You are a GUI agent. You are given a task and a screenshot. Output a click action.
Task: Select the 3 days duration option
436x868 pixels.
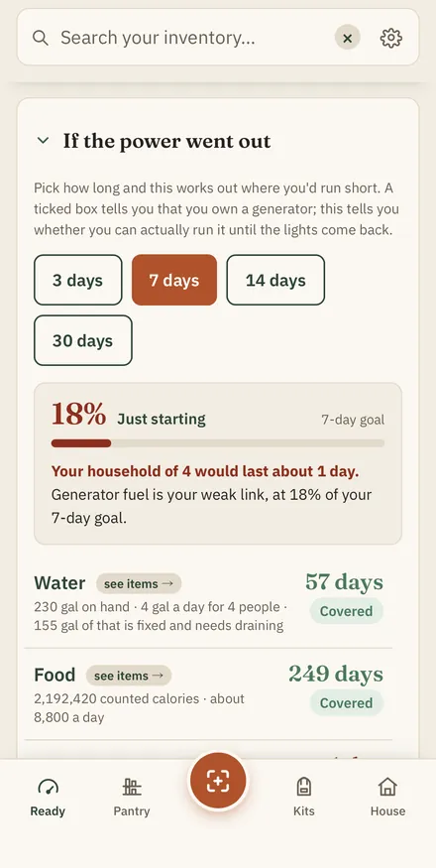click(78, 280)
